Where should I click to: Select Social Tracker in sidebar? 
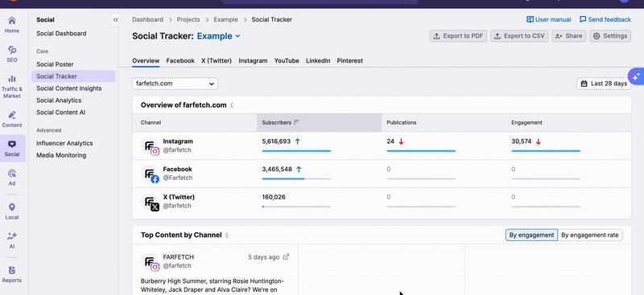click(x=73, y=76)
